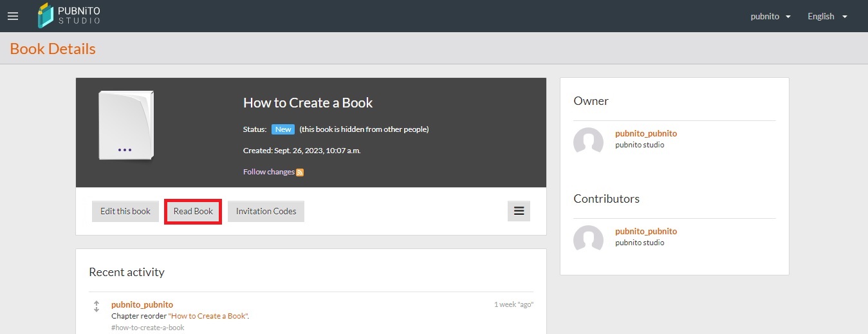Click the Follow changes link
The width and height of the screenshot is (868, 334).
pyautogui.click(x=269, y=172)
